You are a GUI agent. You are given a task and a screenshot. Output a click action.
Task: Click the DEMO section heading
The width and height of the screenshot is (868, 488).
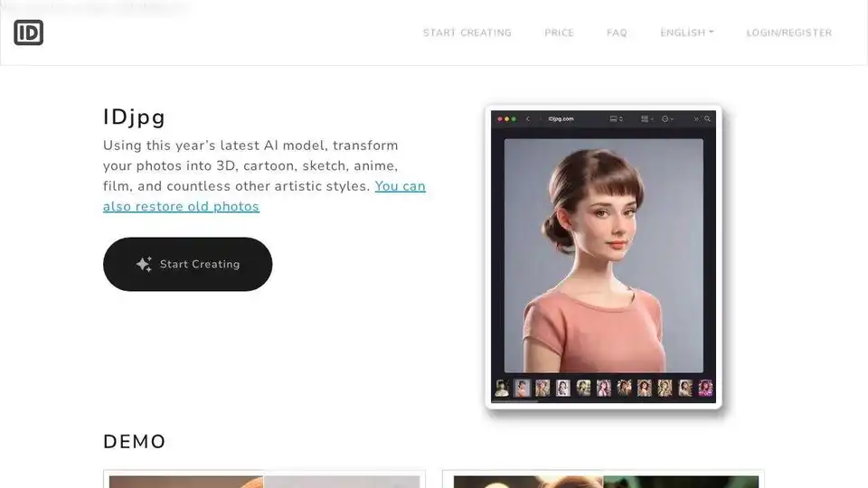pos(135,442)
